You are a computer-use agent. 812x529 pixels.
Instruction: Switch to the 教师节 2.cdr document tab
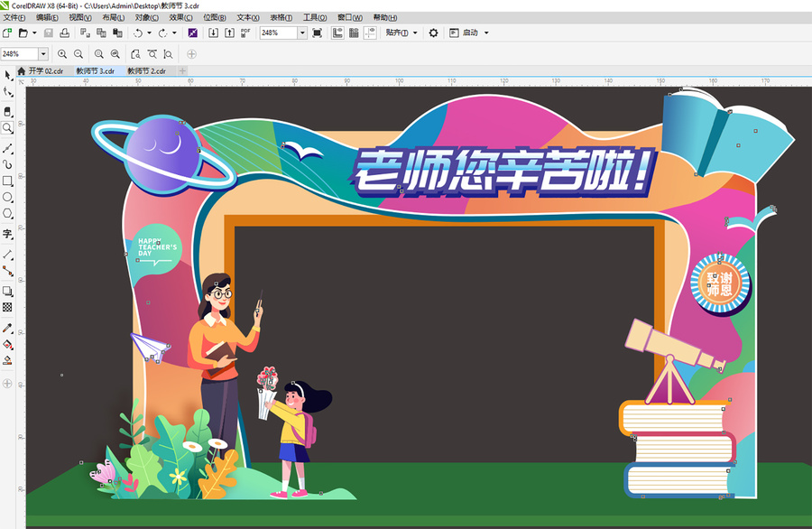(146, 71)
